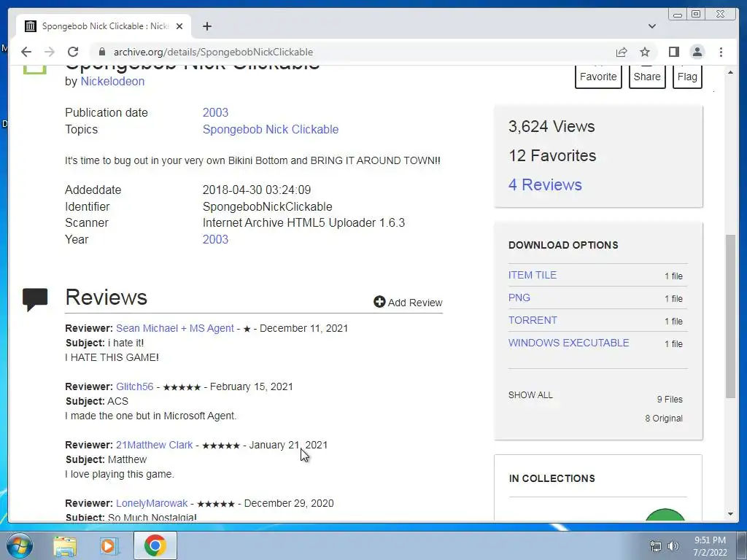Screen dimensions: 747x560
Task: Expand the tab search chevron
Action: pos(652,26)
